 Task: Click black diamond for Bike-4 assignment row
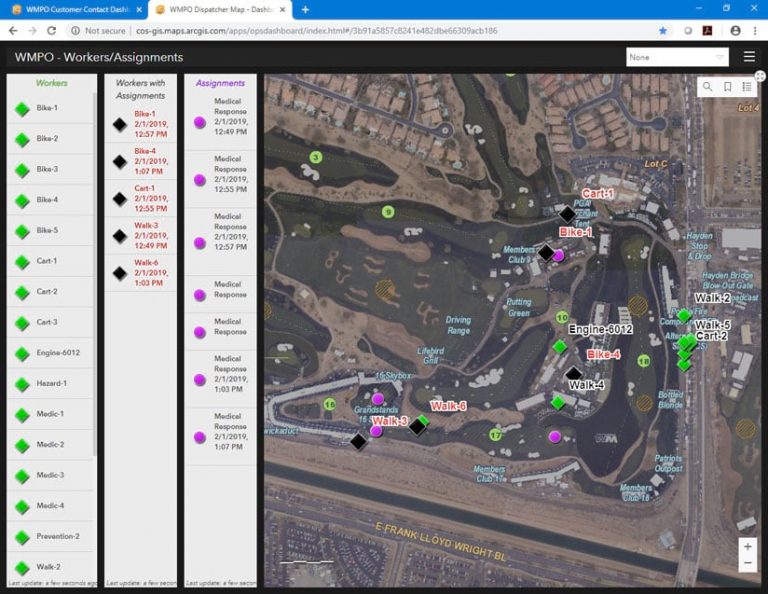coord(120,162)
